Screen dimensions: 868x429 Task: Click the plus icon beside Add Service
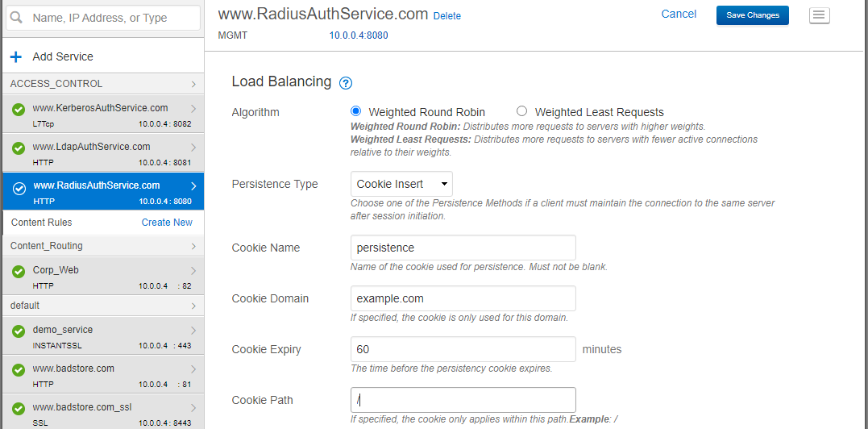(17, 56)
